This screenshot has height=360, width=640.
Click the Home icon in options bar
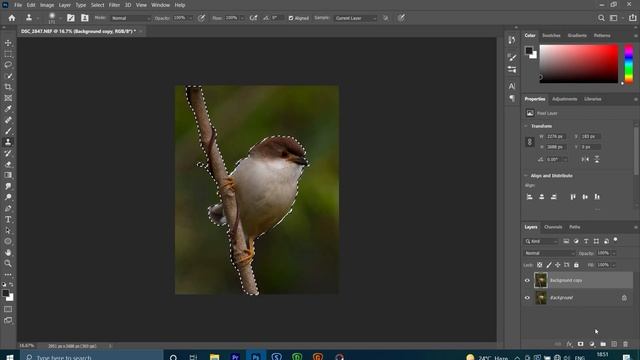(12, 18)
